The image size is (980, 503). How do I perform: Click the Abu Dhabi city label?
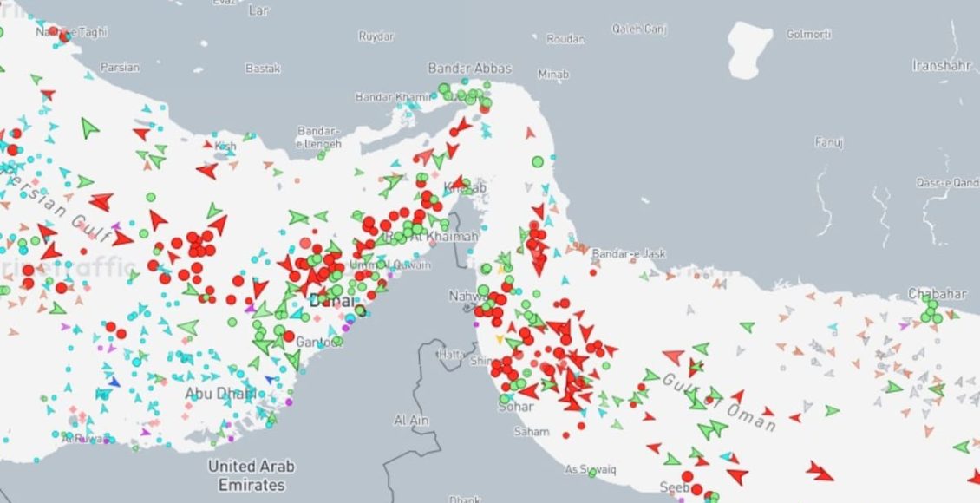(220, 393)
